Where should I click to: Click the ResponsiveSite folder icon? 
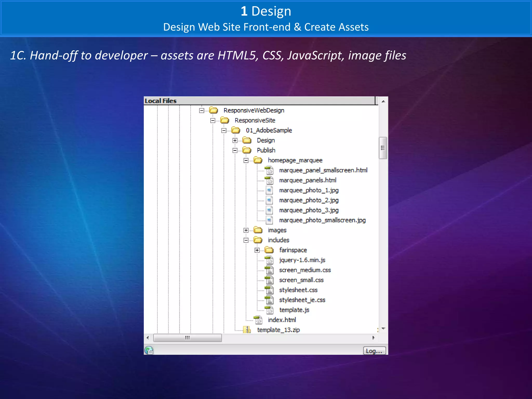225,120
